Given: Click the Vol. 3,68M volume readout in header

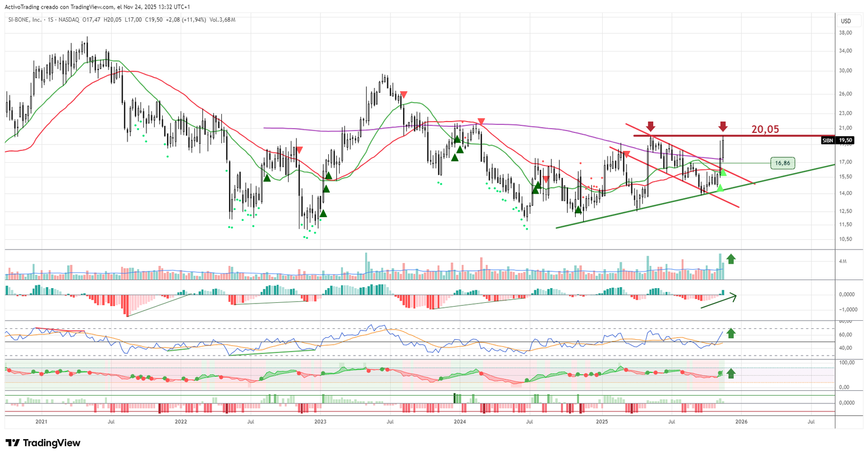Looking at the screenshot, I should (222, 20).
